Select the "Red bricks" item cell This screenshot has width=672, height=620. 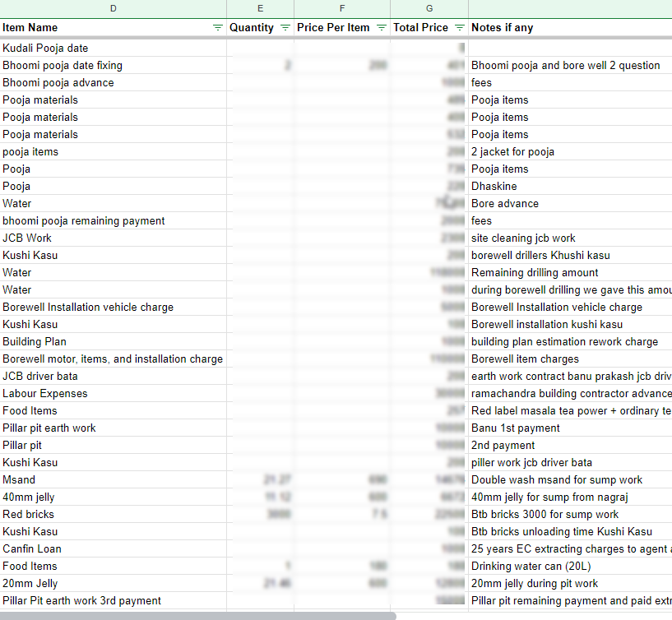(114, 515)
